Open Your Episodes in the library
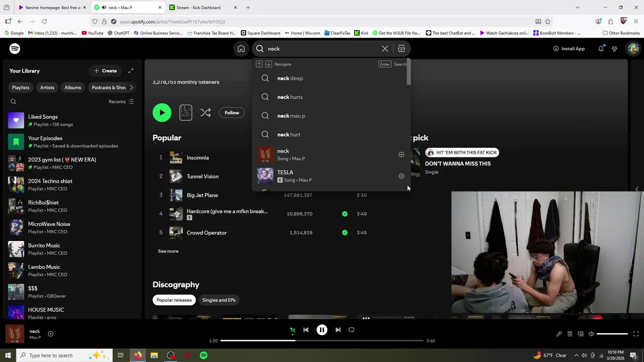 click(71, 142)
